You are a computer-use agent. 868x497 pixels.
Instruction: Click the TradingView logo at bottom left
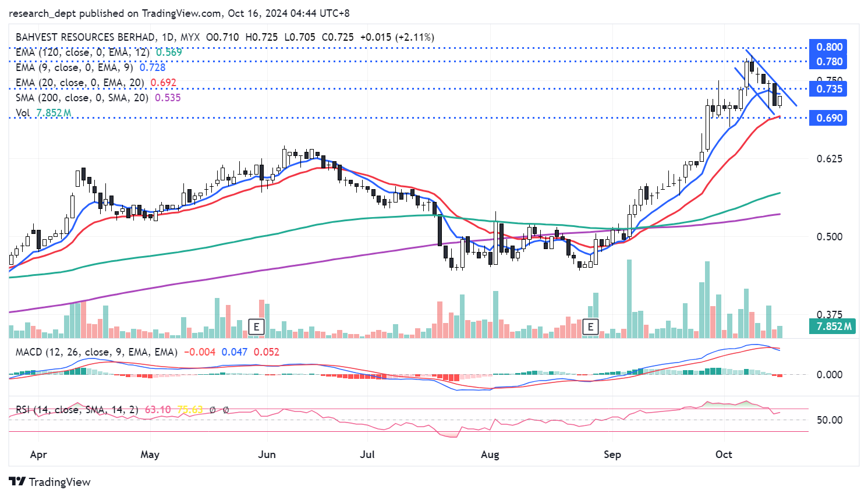pyautogui.click(x=50, y=482)
